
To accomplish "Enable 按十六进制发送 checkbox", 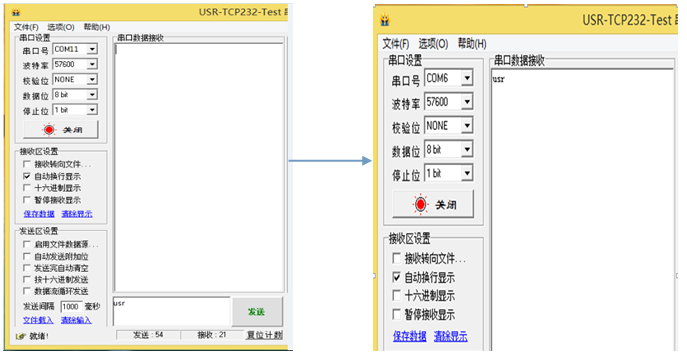I will [27, 279].
